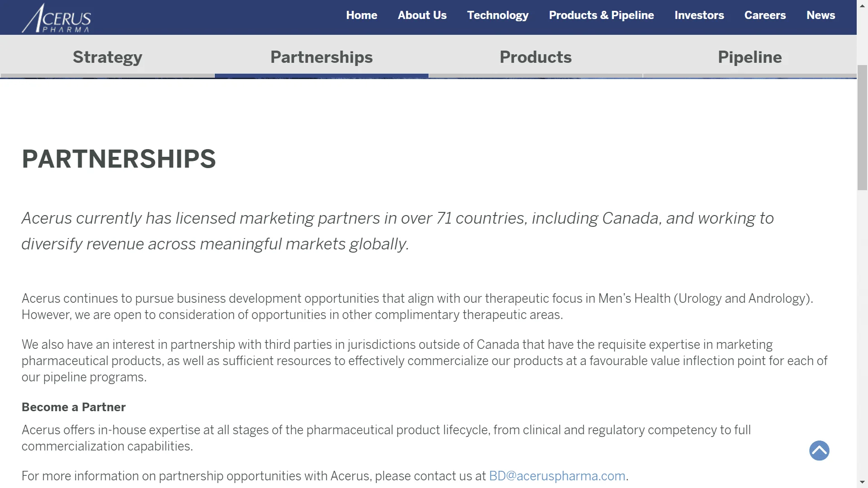The width and height of the screenshot is (868, 488).
Task: Open the Home menu item
Action: 362,15
